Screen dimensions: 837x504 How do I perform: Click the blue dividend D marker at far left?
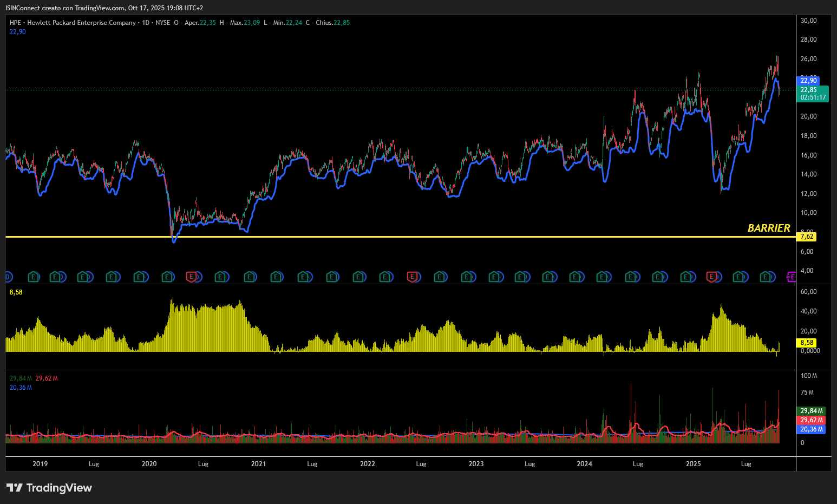click(x=8, y=277)
